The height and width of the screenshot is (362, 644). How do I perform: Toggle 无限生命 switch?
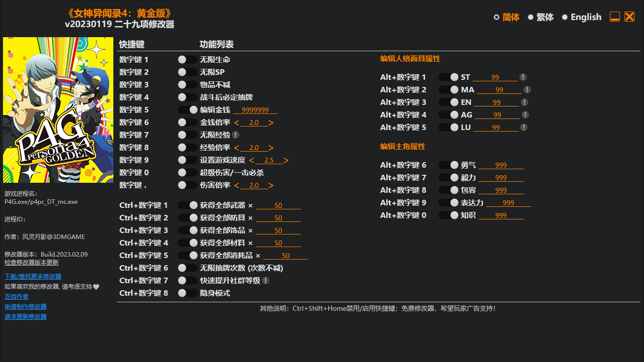pyautogui.click(x=188, y=60)
